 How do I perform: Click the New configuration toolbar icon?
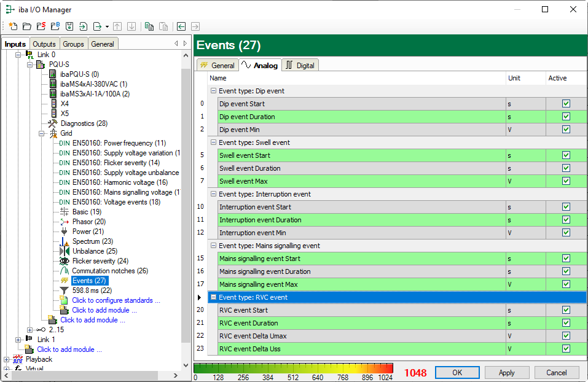13,26
